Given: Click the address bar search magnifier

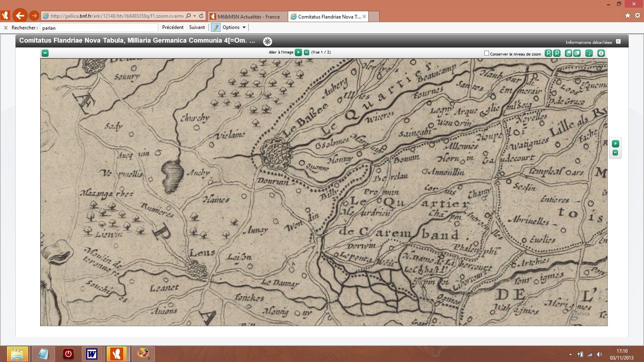Looking at the screenshot, I should [188, 16].
